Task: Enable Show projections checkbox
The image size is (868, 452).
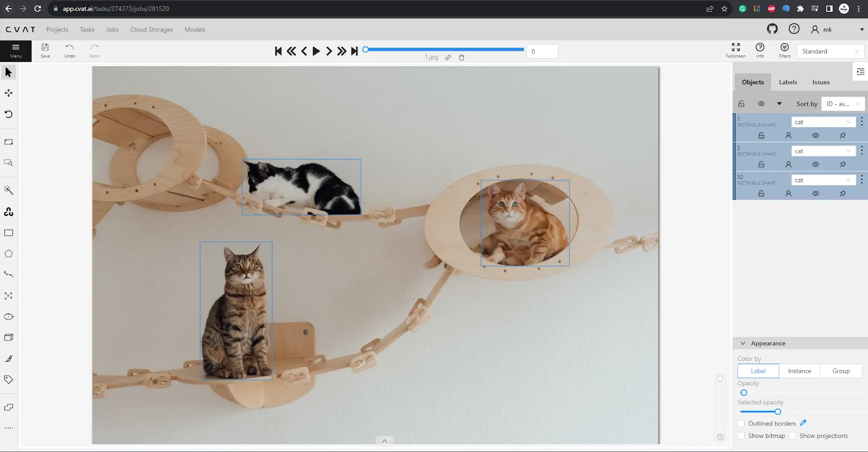Action: click(x=793, y=436)
